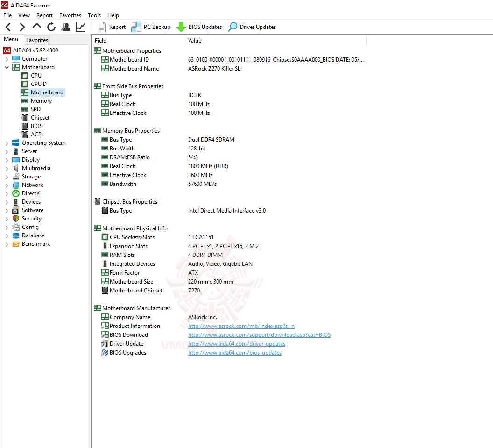This screenshot has height=448, width=493.
Task: Click the Field column header
Action: click(138, 41)
